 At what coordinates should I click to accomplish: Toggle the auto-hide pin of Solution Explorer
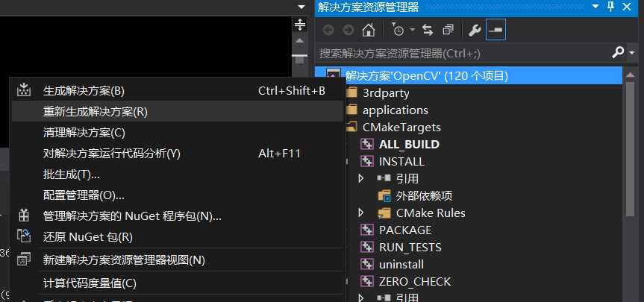tap(610, 7)
